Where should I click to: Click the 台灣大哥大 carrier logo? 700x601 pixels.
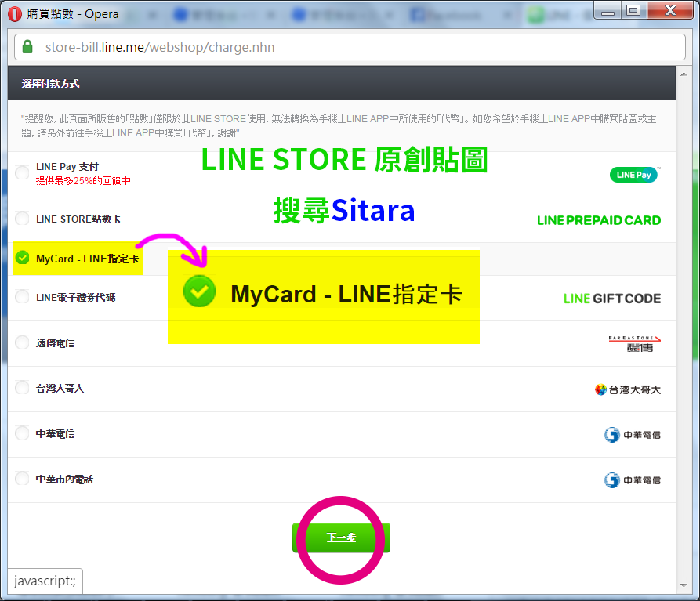628,389
